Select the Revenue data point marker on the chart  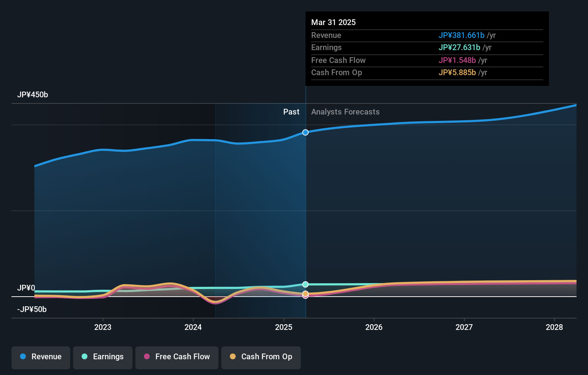coord(305,132)
